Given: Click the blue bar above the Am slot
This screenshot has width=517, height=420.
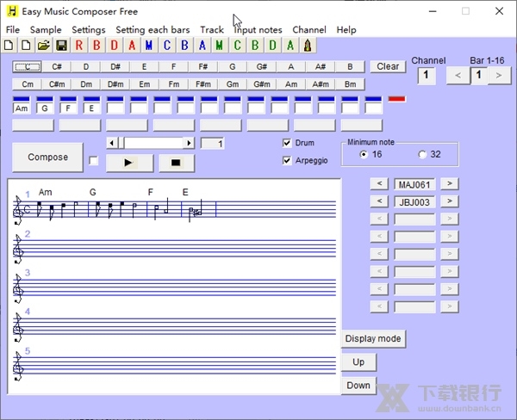Looking at the screenshot, I should pos(22,99).
